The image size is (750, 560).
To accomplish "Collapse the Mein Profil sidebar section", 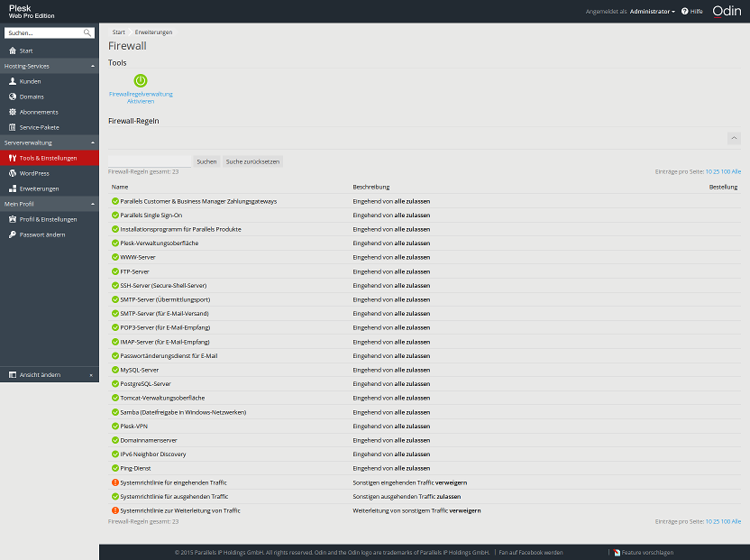I will [x=93, y=204].
